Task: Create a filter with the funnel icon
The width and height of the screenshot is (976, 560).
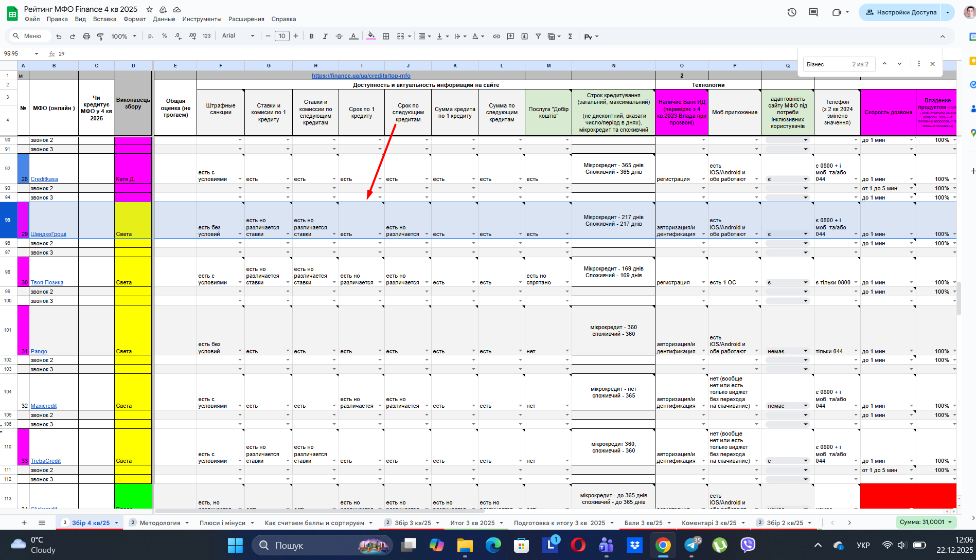Action: 538,37
